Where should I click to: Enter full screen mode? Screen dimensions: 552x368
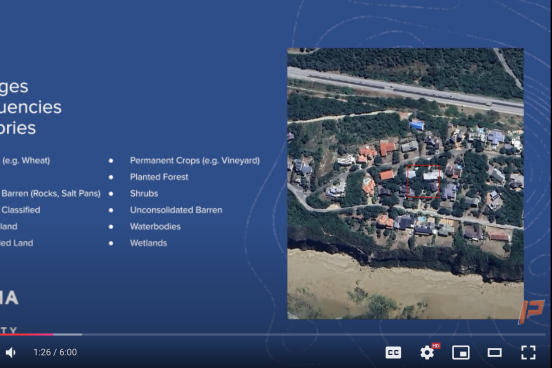[528, 353]
